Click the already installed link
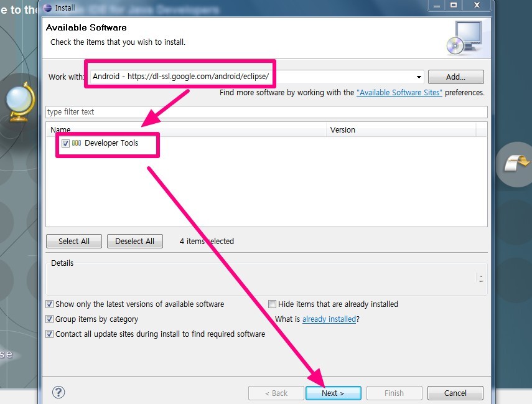The image size is (532, 404). click(x=329, y=319)
